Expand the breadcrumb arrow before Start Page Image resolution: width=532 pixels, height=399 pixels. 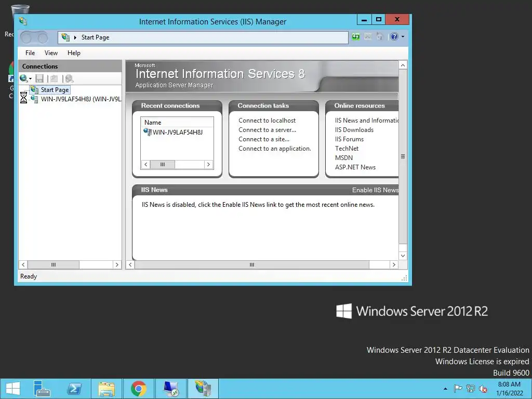[x=75, y=37]
